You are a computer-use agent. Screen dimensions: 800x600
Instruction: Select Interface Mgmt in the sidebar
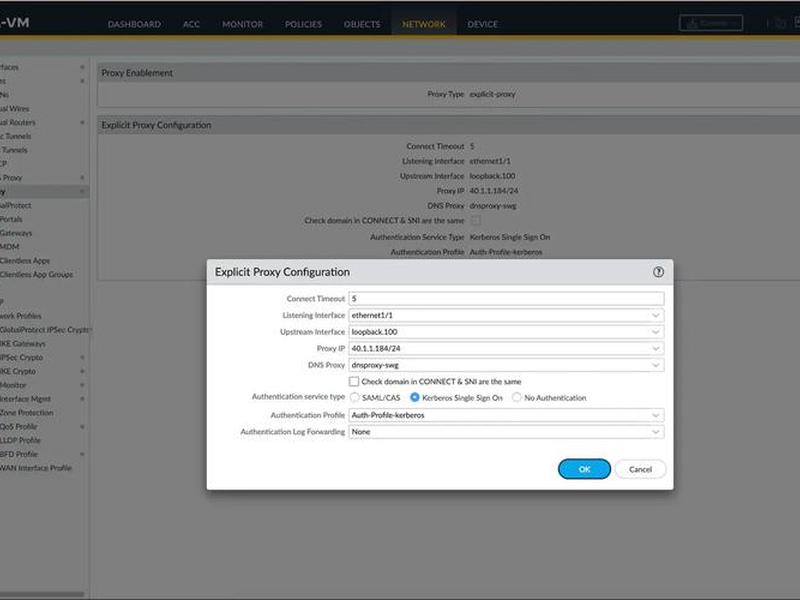[x=25, y=398]
